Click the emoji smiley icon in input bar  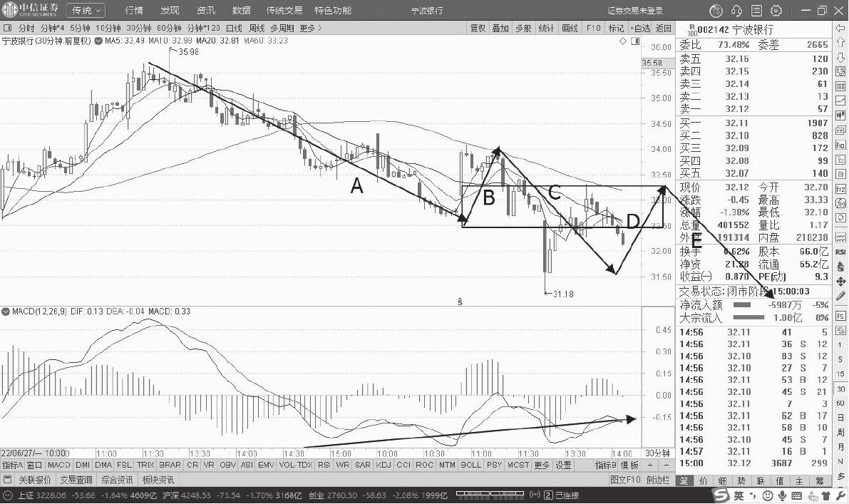768,495
